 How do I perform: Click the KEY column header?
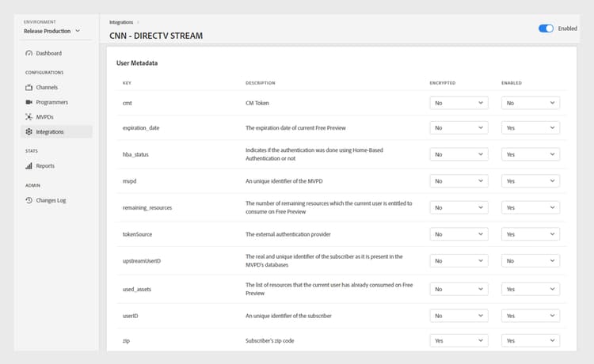click(127, 82)
